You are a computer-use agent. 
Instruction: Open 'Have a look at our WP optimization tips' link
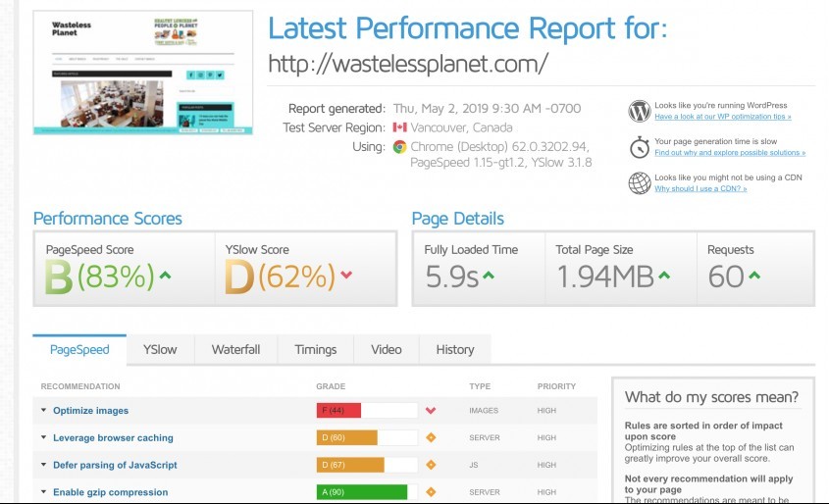tap(723, 117)
